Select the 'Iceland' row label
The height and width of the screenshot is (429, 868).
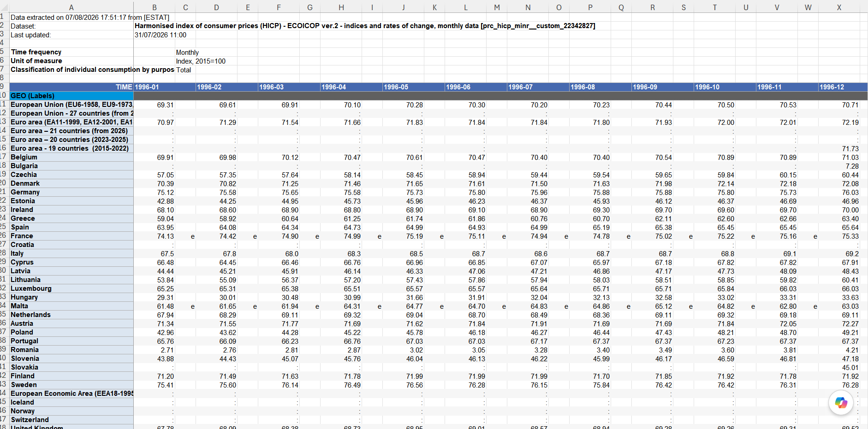pos(71,402)
